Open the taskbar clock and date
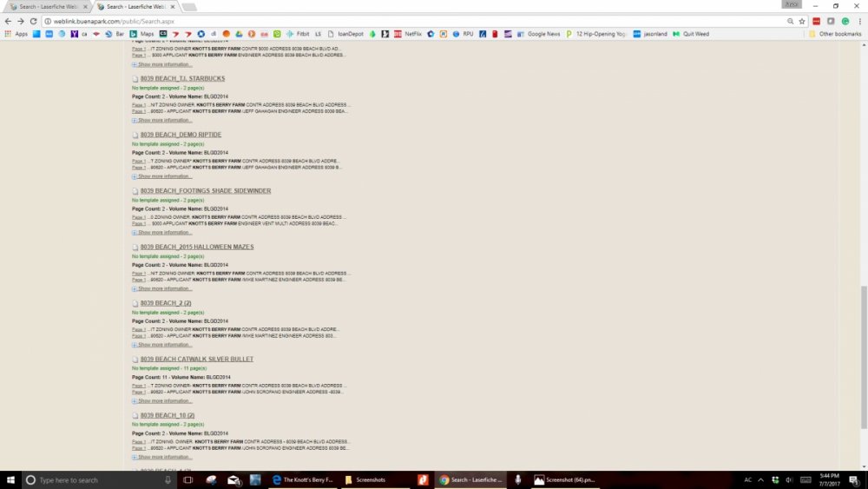Screen dimensions: 868x489 click(x=829, y=479)
